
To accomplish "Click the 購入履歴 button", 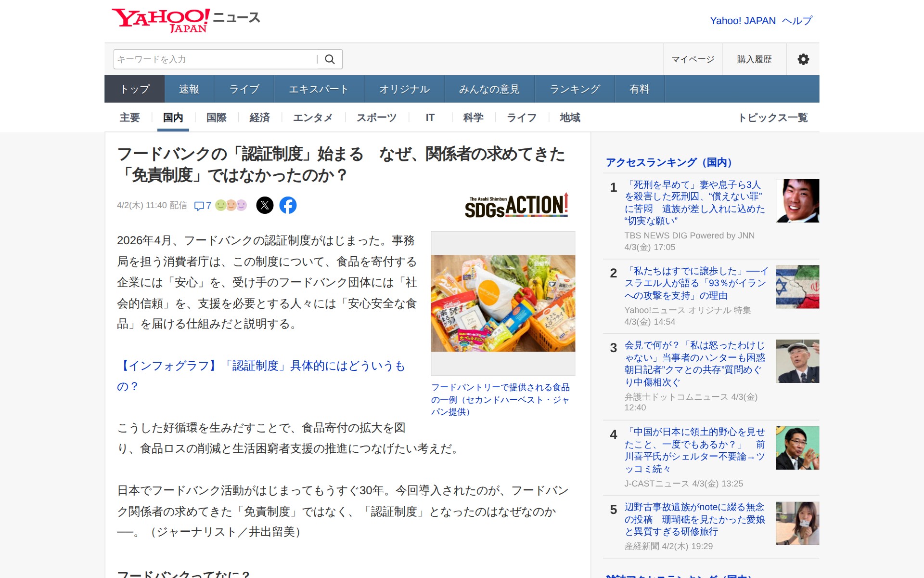I will (x=754, y=59).
